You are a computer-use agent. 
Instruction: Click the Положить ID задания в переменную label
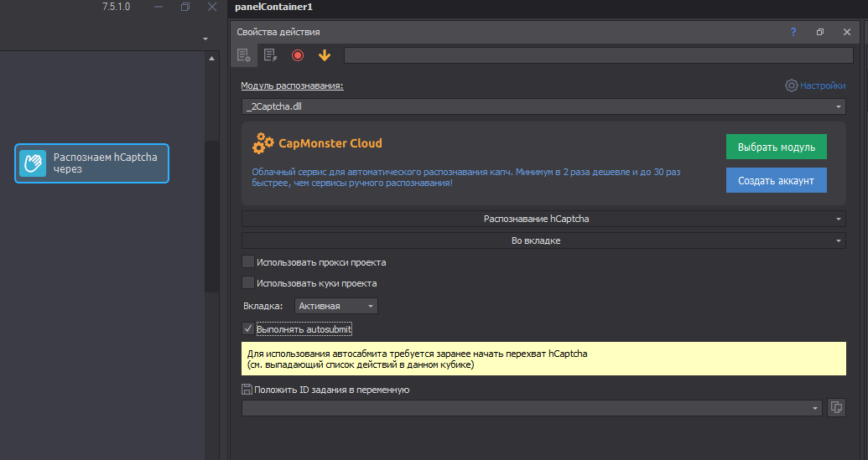pos(331,390)
